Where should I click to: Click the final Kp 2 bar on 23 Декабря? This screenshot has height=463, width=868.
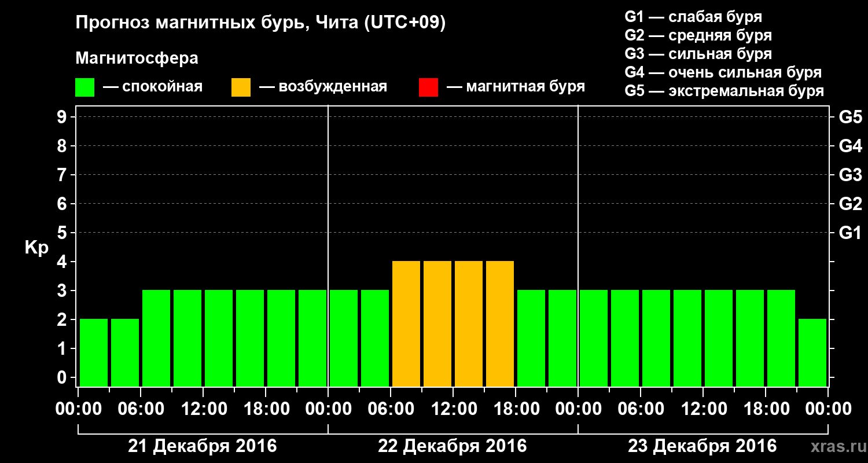812,352
